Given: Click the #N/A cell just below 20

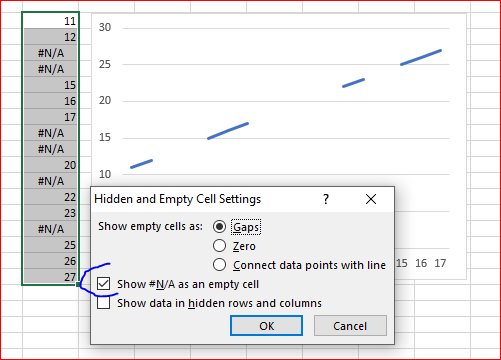Looking at the screenshot, I should (51, 181).
